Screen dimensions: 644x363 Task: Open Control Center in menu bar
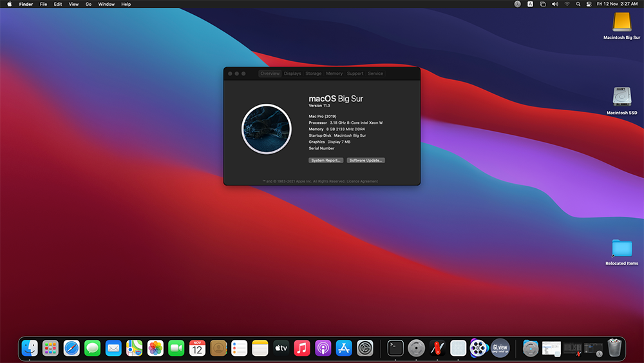click(590, 4)
